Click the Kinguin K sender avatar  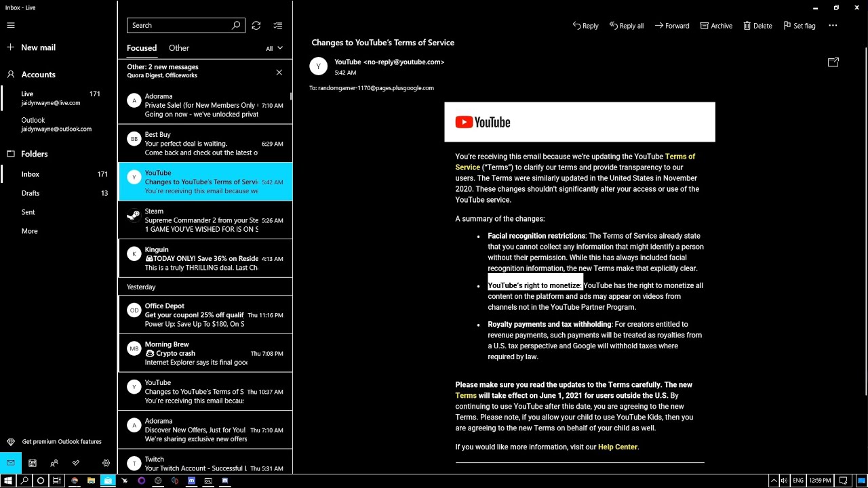(134, 254)
